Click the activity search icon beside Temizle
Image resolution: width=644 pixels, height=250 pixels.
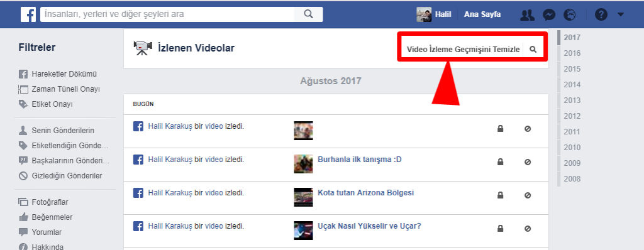(533, 49)
